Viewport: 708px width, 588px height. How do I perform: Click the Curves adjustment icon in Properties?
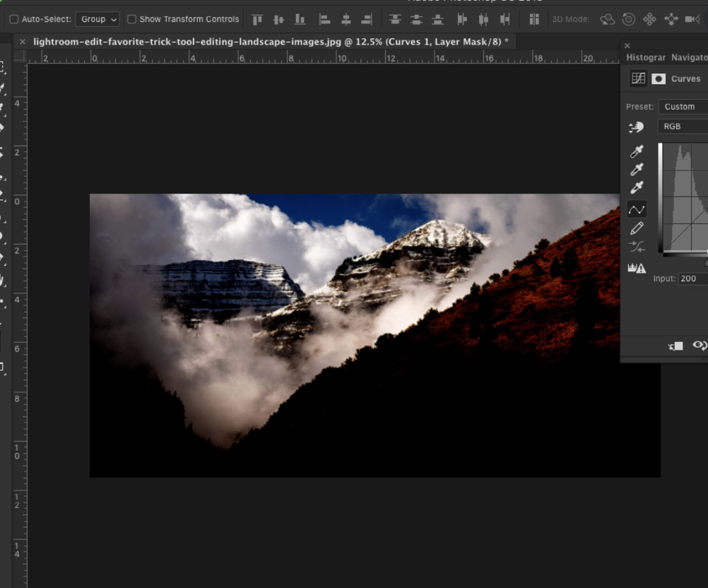pos(639,78)
